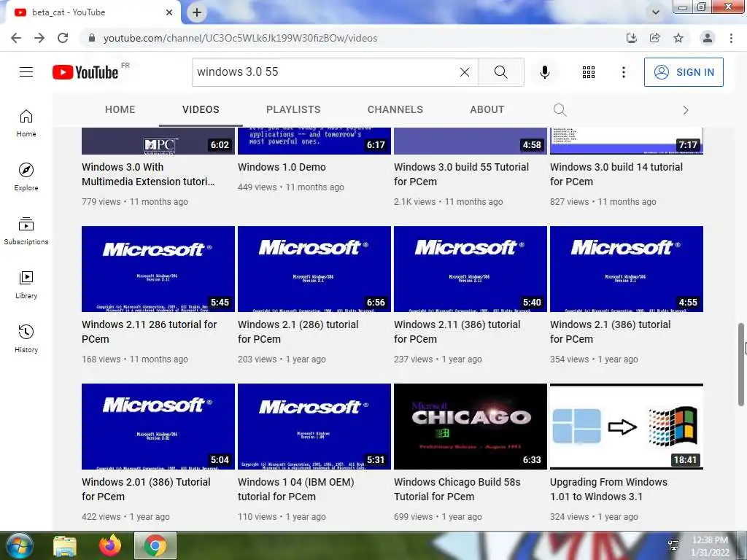Reload the page with the refresh icon
Screen dimensions: 747x560
pos(63,38)
